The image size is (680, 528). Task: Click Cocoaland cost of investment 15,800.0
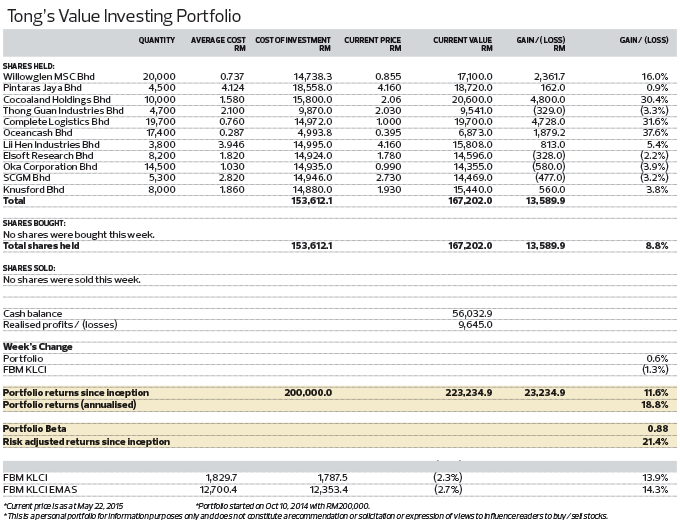(x=312, y=100)
